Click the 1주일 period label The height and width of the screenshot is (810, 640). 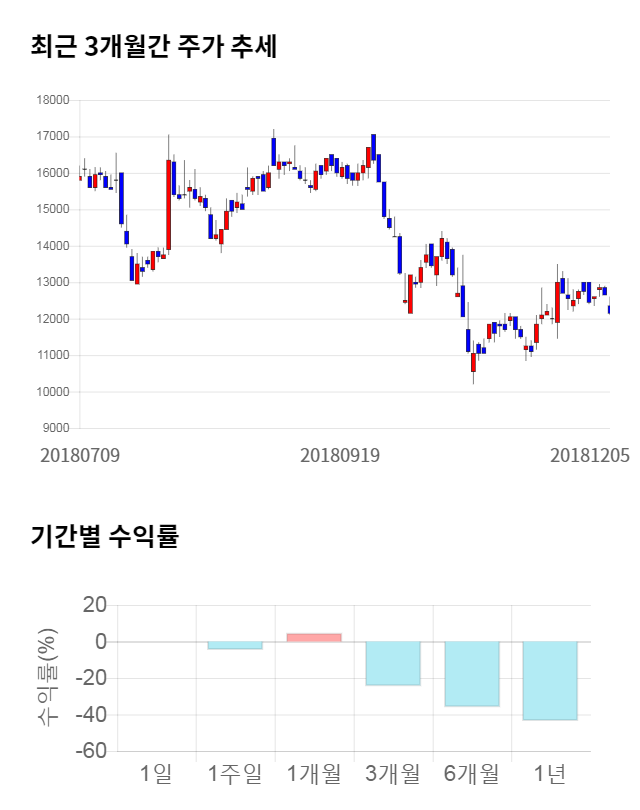click(x=235, y=773)
